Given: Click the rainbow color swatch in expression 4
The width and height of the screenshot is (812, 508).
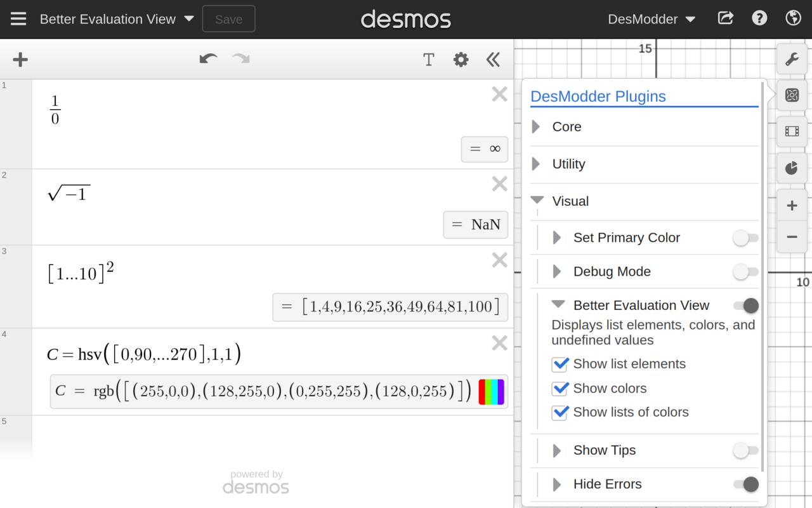Looking at the screenshot, I should coord(491,391).
